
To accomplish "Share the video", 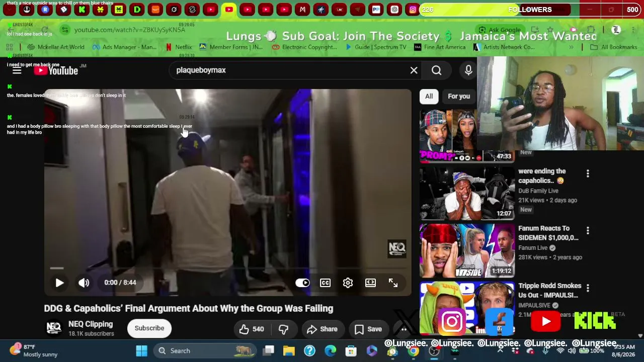I will [x=322, y=329].
